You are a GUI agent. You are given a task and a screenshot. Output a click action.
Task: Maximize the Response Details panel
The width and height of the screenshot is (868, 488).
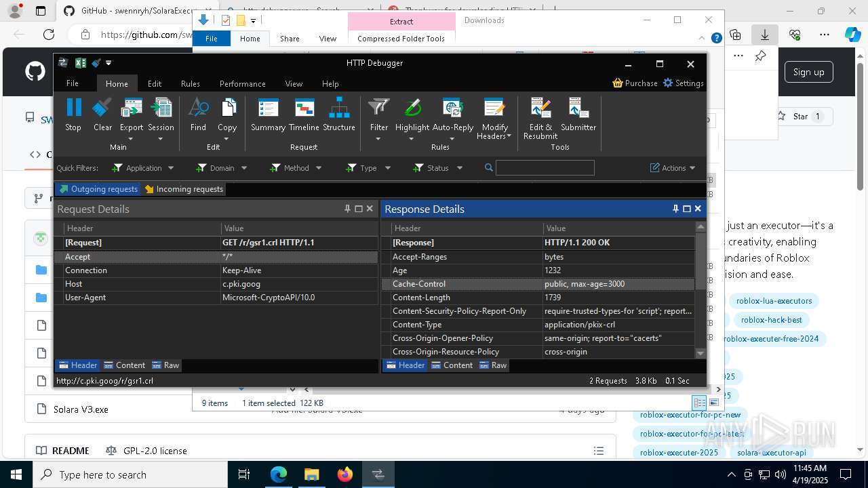(x=687, y=209)
